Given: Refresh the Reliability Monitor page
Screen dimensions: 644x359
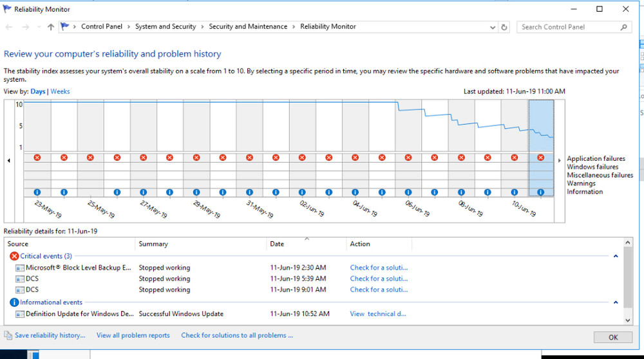Looking at the screenshot, I should [504, 27].
